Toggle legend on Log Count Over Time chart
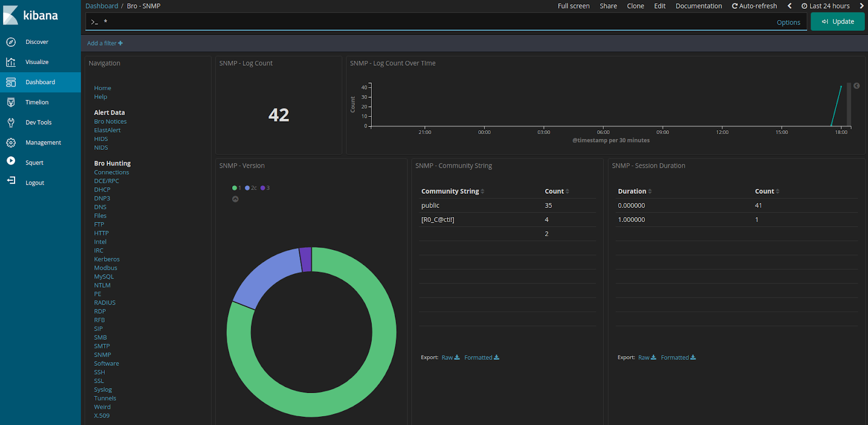 click(857, 86)
